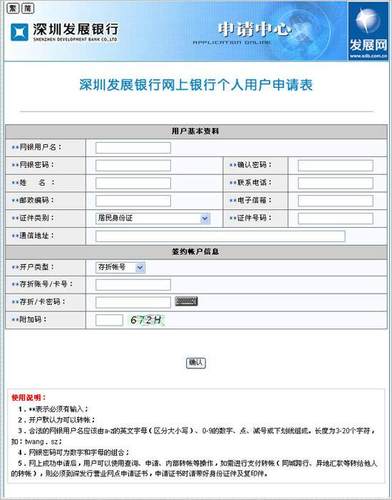Select the 电子信箱 input field
This screenshot has height=500, width=392.
(x=335, y=201)
